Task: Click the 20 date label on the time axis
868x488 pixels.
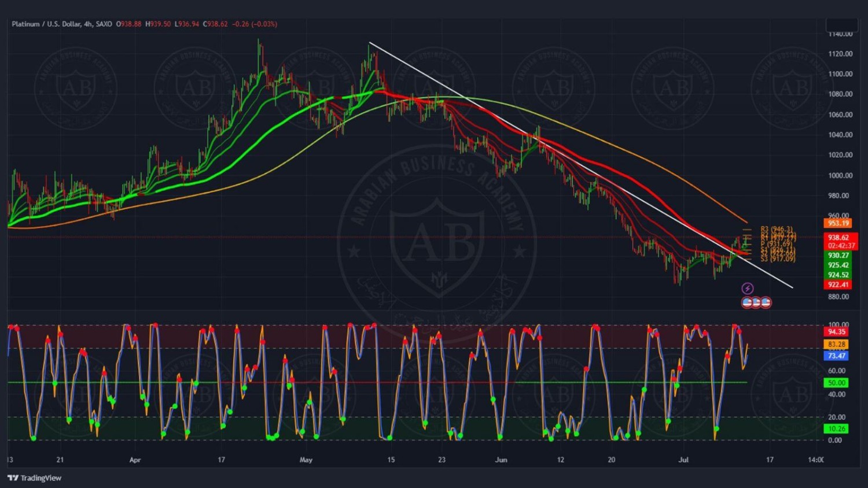Action: [612, 460]
